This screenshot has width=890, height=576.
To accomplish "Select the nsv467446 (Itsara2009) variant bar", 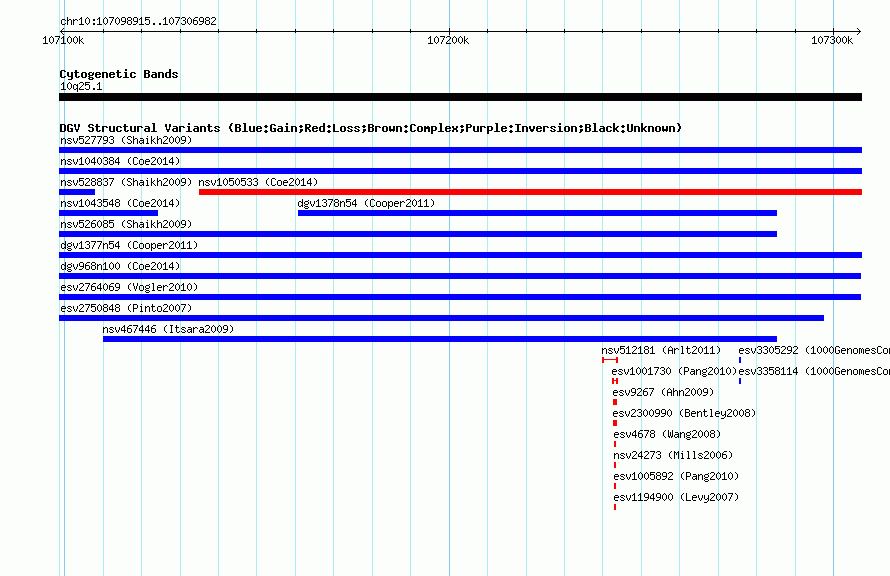I will click(440, 339).
